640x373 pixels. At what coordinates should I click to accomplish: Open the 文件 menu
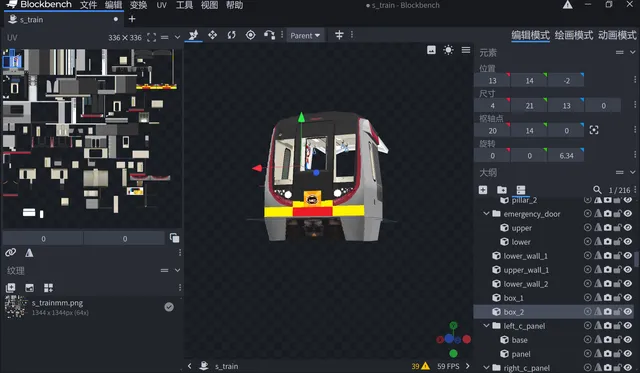tap(89, 5)
